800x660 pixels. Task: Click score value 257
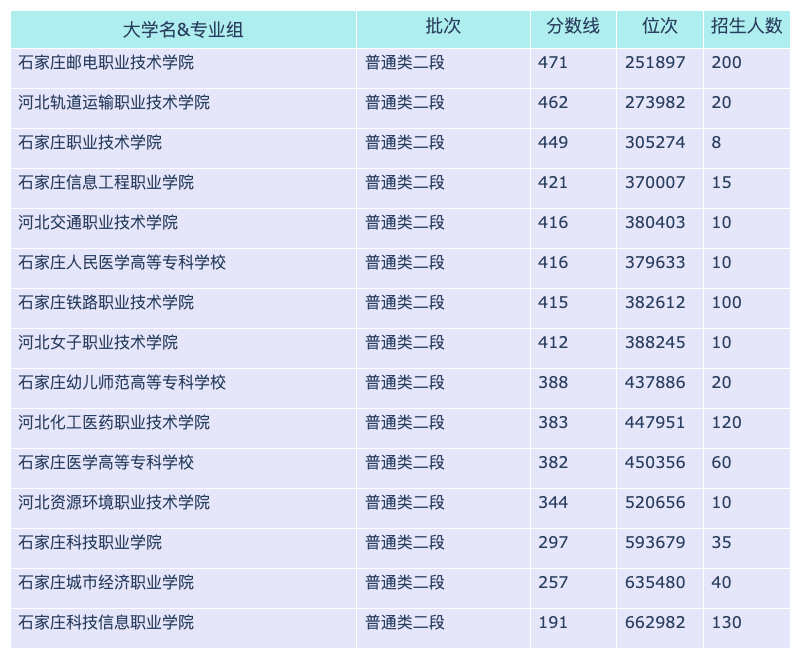(x=553, y=582)
